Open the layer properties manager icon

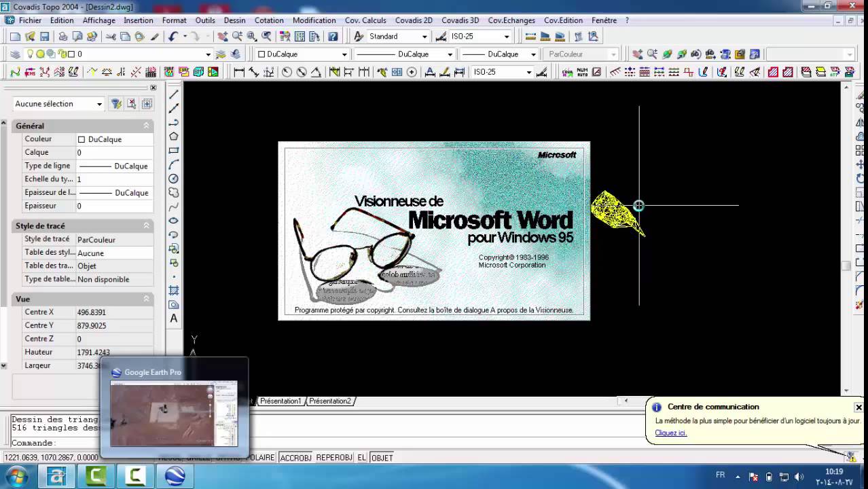15,54
